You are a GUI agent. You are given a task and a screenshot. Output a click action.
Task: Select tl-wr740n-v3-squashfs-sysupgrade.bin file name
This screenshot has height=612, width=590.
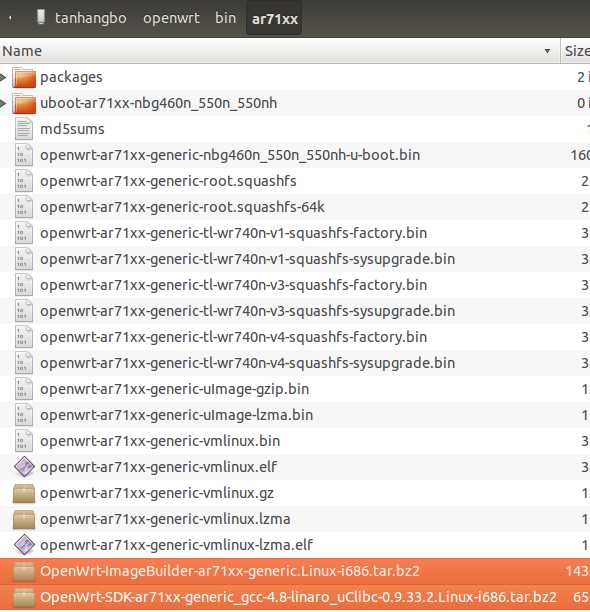(248, 311)
